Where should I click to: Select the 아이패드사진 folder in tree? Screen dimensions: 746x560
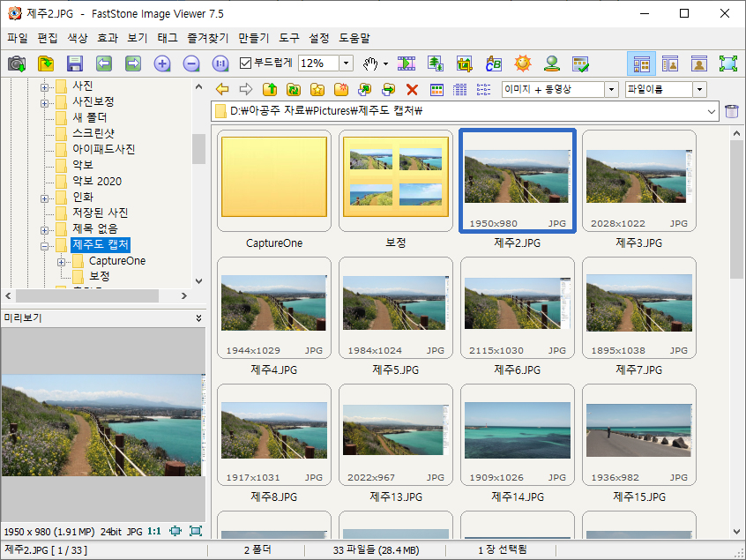click(x=104, y=149)
